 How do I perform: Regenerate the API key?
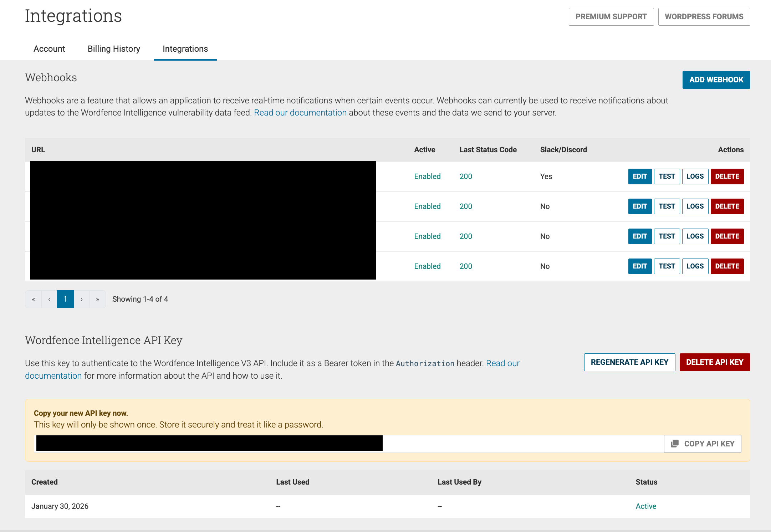[629, 362]
